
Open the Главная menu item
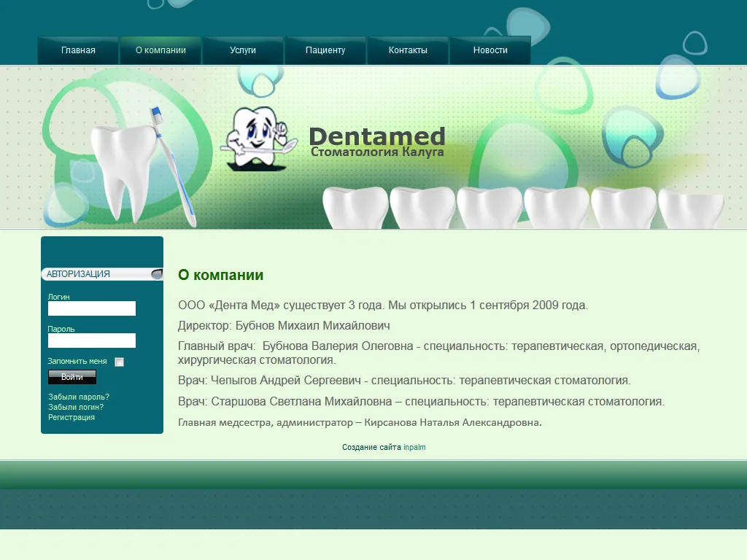(78, 50)
